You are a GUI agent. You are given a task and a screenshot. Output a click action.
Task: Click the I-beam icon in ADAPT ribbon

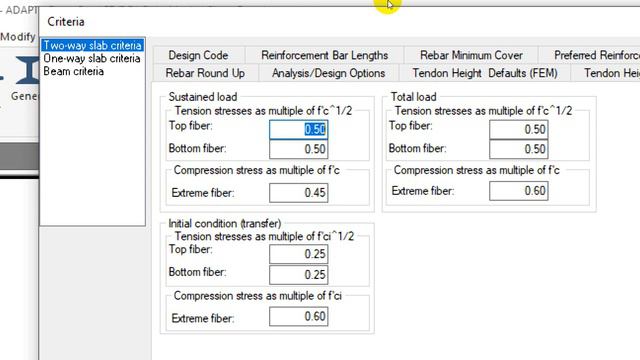coord(28,70)
